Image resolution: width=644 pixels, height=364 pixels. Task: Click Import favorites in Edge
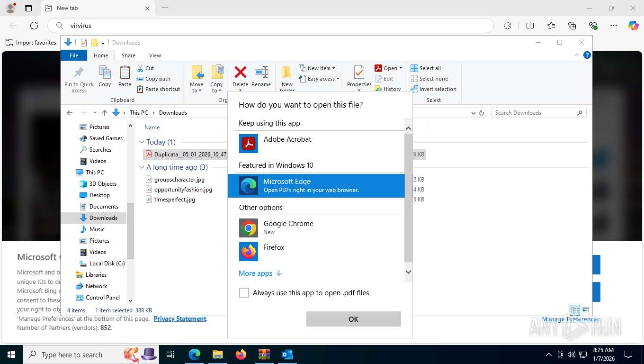(31, 43)
